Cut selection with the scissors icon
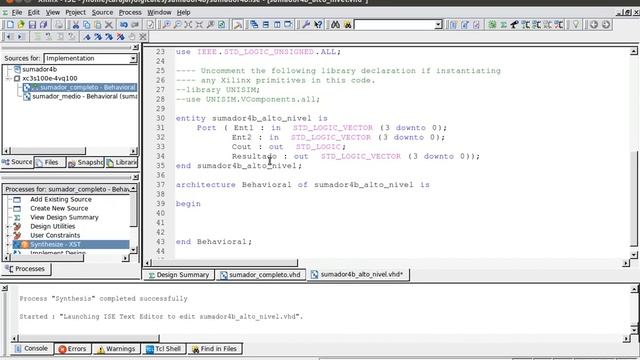 coord(76,25)
